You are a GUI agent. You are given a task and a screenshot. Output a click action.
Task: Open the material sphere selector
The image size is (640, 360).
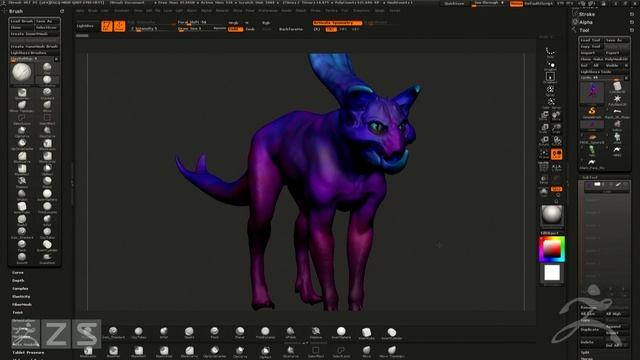[552, 215]
